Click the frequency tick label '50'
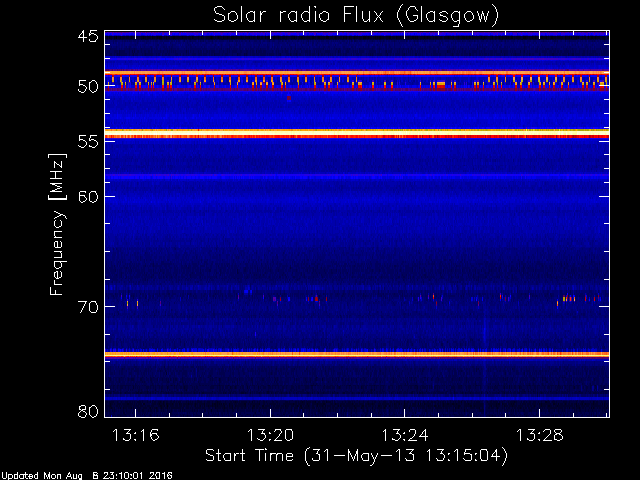640x480 pixels. click(88, 87)
